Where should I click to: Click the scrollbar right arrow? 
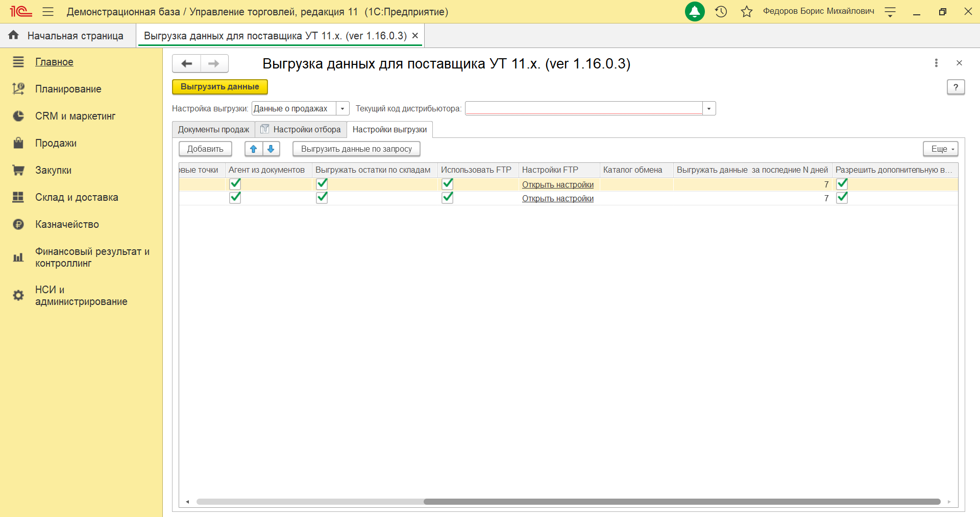(949, 502)
